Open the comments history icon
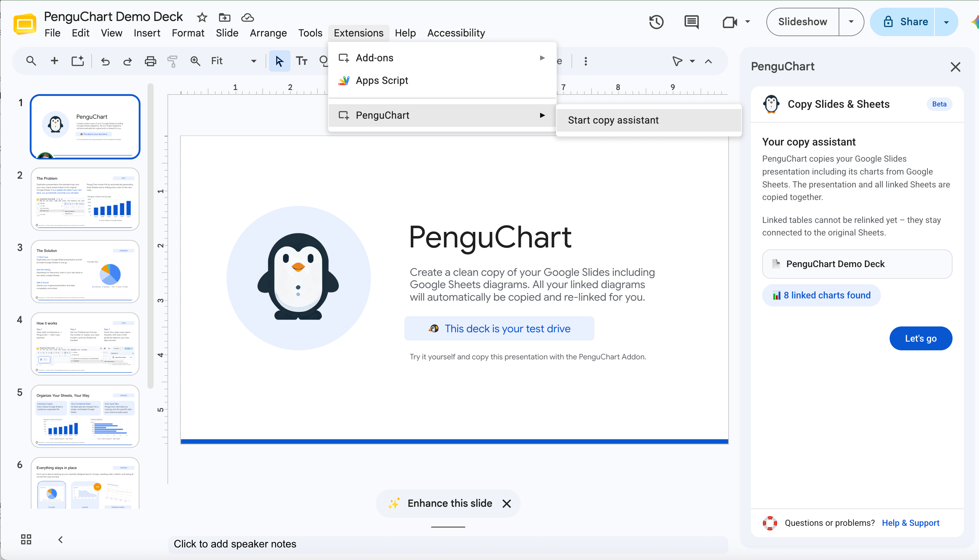This screenshot has width=979, height=560. click(691, 22)
